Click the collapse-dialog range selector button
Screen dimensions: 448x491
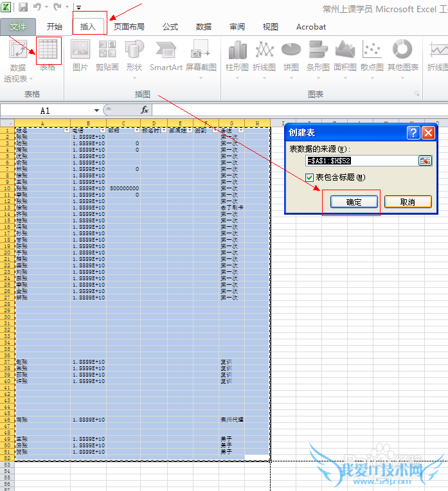point(425,161)
